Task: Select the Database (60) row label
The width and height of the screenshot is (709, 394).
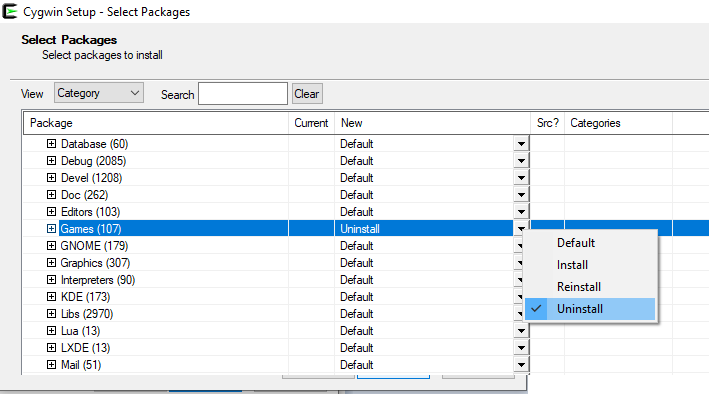Action: point(95,144)
